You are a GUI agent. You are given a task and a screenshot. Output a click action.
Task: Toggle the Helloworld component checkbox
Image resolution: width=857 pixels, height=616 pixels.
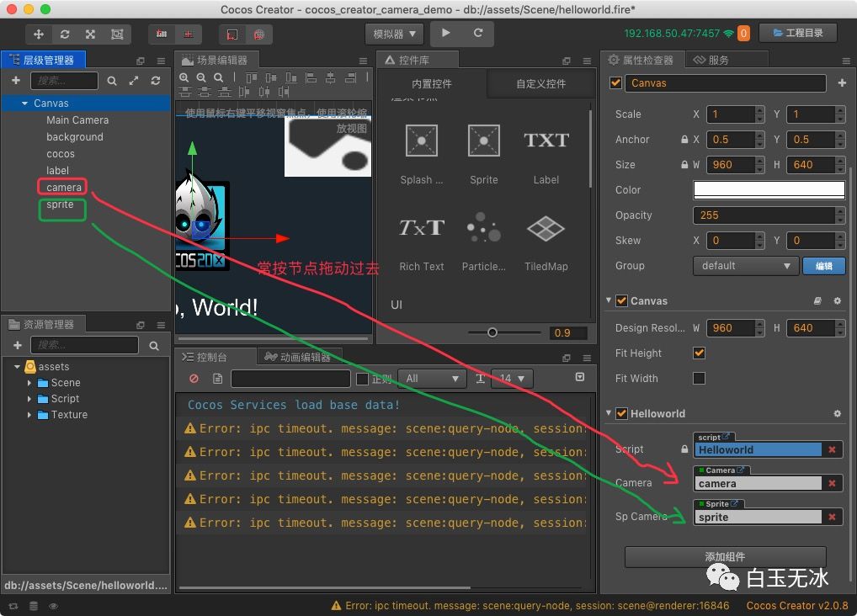621,413
